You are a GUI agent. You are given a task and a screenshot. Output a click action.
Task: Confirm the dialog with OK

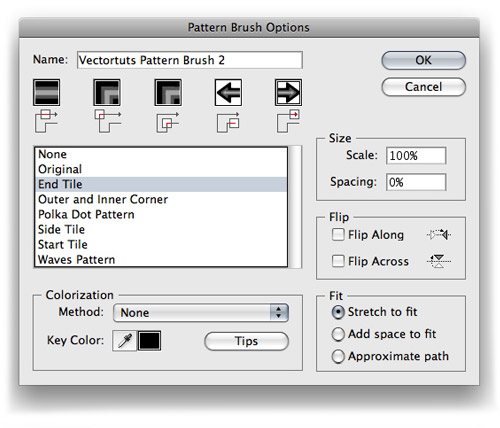(423, 60)
